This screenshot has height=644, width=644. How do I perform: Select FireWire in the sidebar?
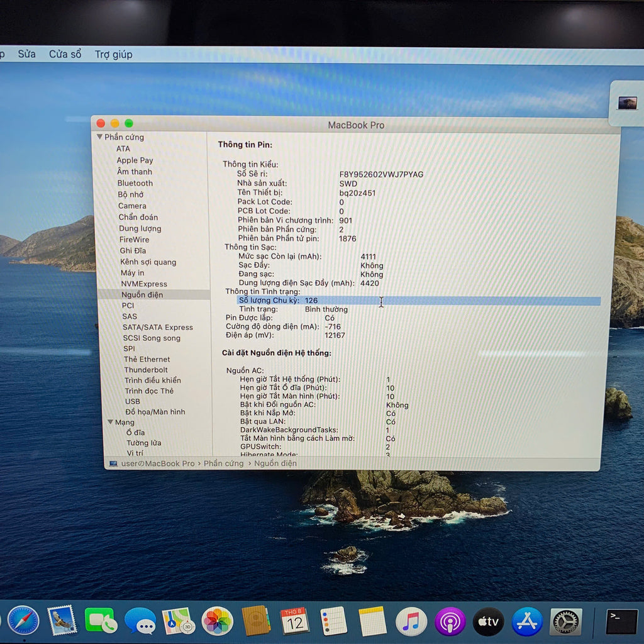pyautogui.click(x=135, y=240)
